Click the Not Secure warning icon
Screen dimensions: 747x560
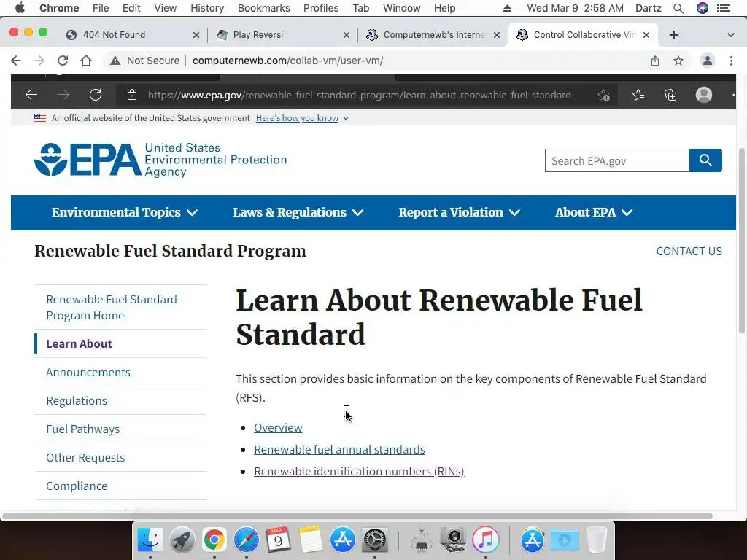[x=115, y=61]
